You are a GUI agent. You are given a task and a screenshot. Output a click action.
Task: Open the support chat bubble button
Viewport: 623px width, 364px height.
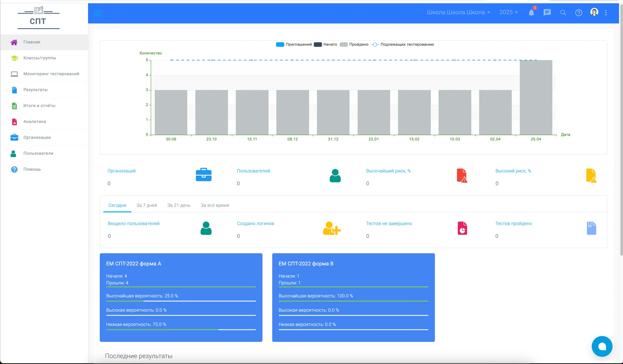tap(602, 346)
